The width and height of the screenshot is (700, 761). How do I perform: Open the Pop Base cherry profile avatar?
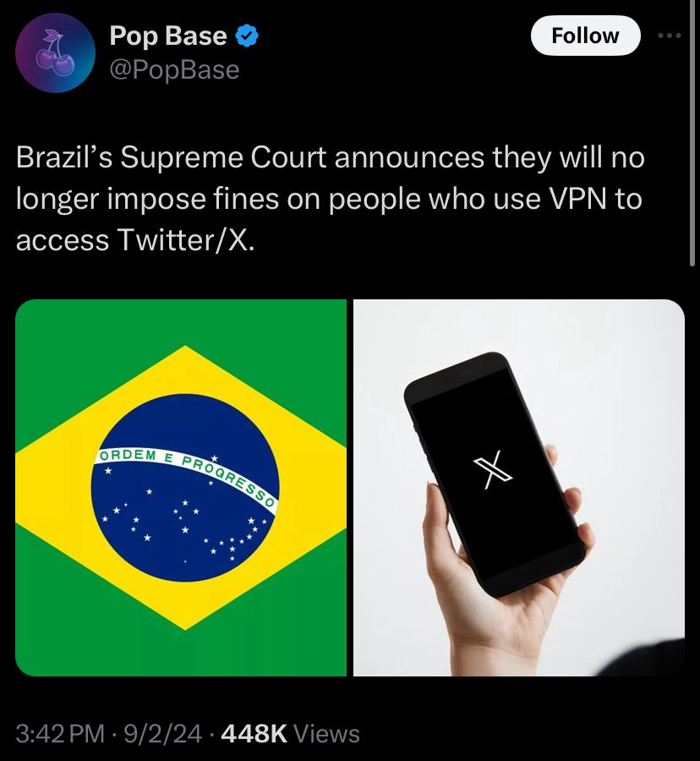pos(55,52)
